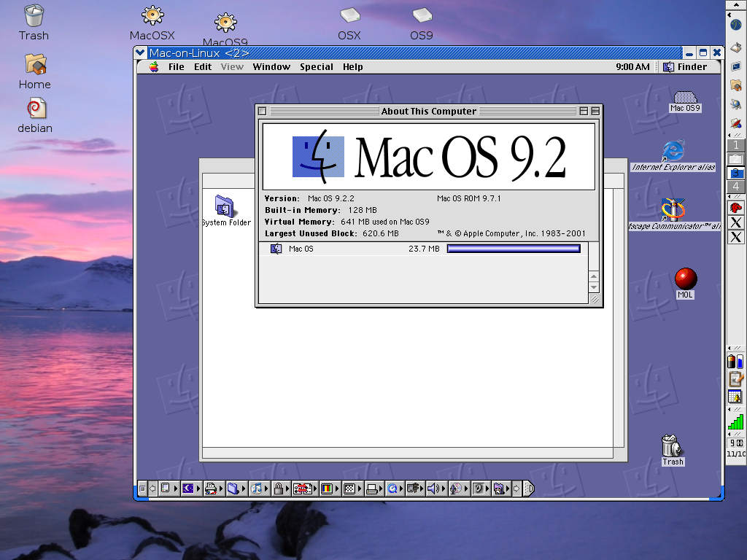Switch to workspace 4 in the pager
Image resolution: width=747 pixels, height=560 pixels.
pos(735,186)
